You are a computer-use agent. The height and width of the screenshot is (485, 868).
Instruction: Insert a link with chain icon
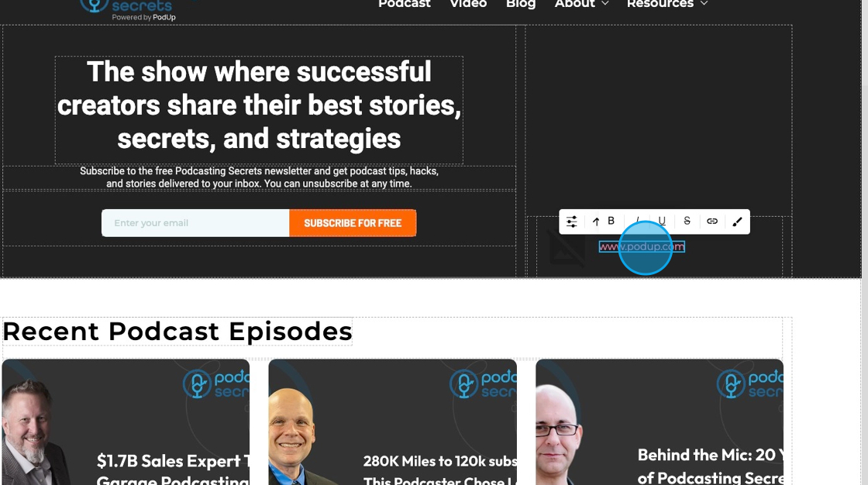coord(712,221)
